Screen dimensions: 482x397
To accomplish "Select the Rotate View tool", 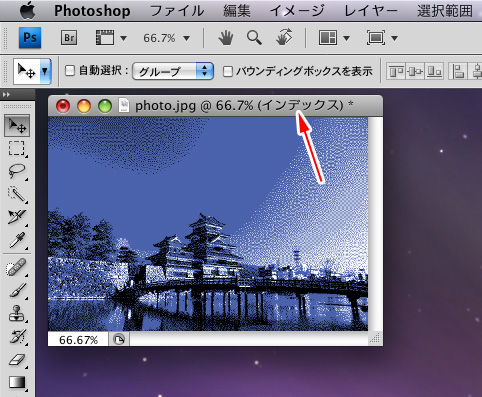I will point(284,37).
